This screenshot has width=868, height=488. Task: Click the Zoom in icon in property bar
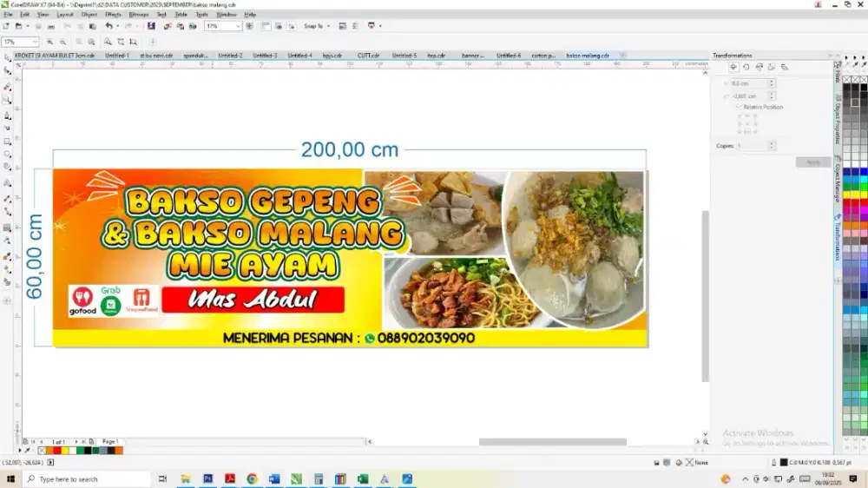click(49, 42)
